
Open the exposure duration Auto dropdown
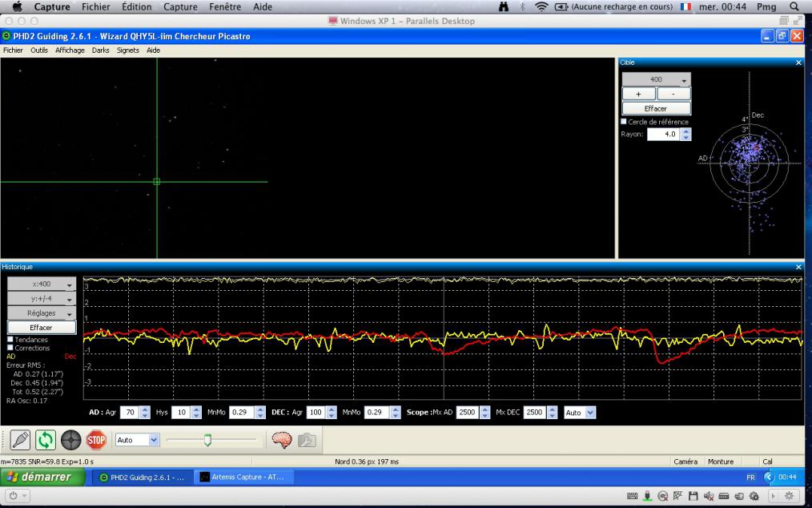click(x=138, y=440)
